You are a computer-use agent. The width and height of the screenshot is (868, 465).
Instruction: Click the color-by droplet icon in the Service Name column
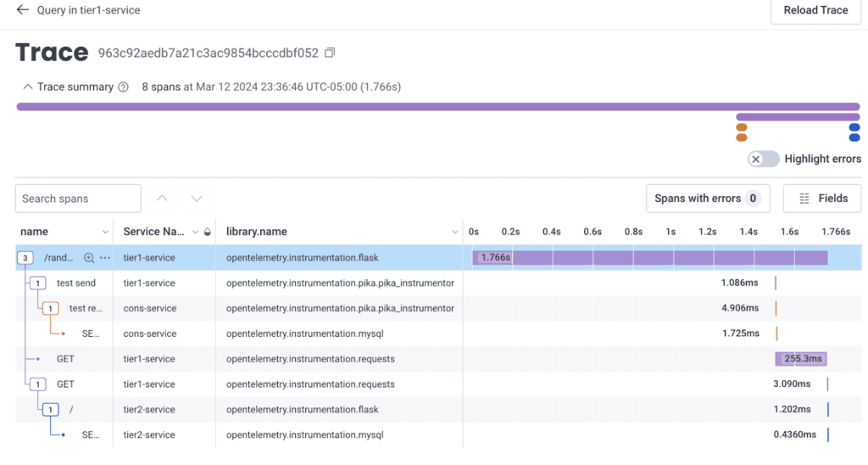[208, 232]
